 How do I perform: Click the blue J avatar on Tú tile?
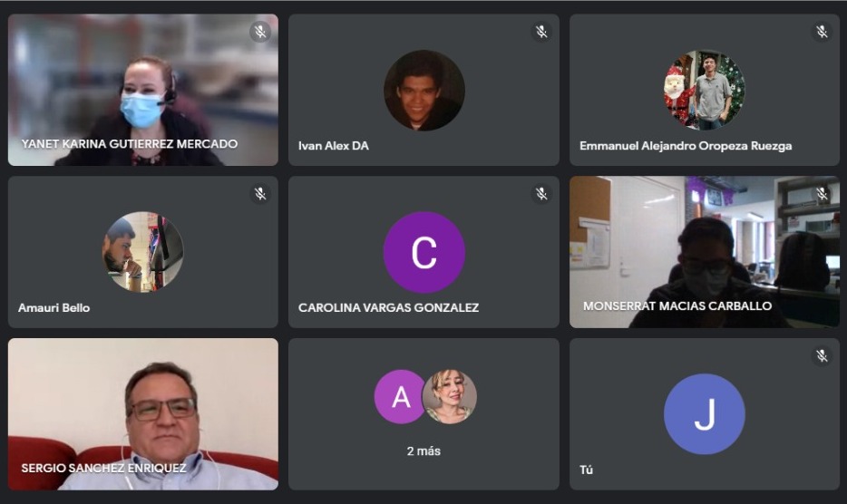click(705, 414)
